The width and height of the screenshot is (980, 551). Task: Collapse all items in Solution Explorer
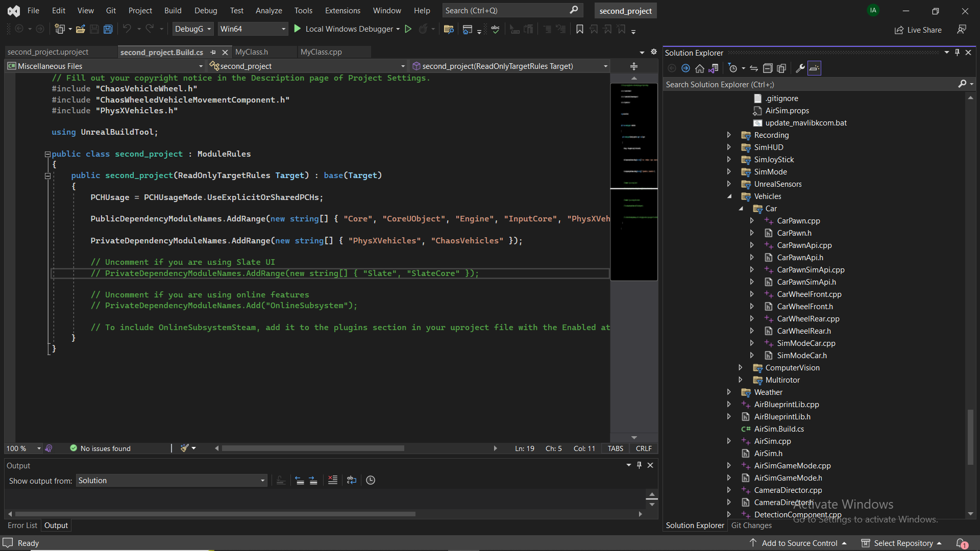(x=768, y=68)
